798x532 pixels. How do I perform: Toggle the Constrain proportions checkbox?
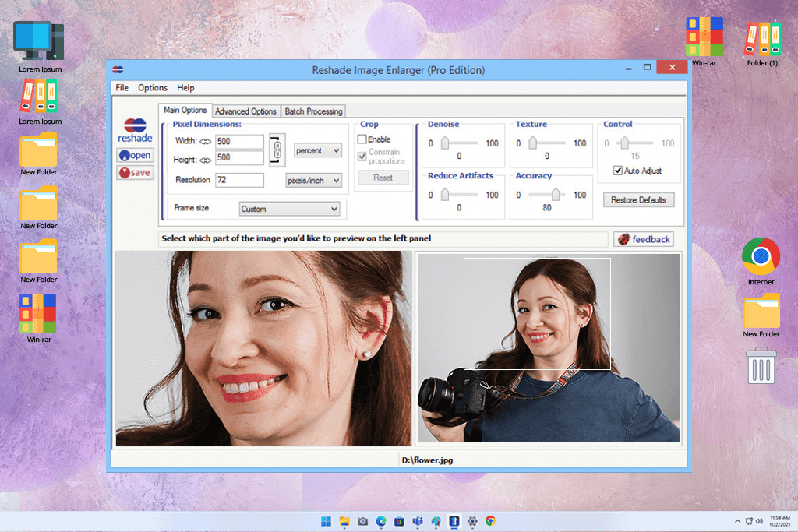362,156
